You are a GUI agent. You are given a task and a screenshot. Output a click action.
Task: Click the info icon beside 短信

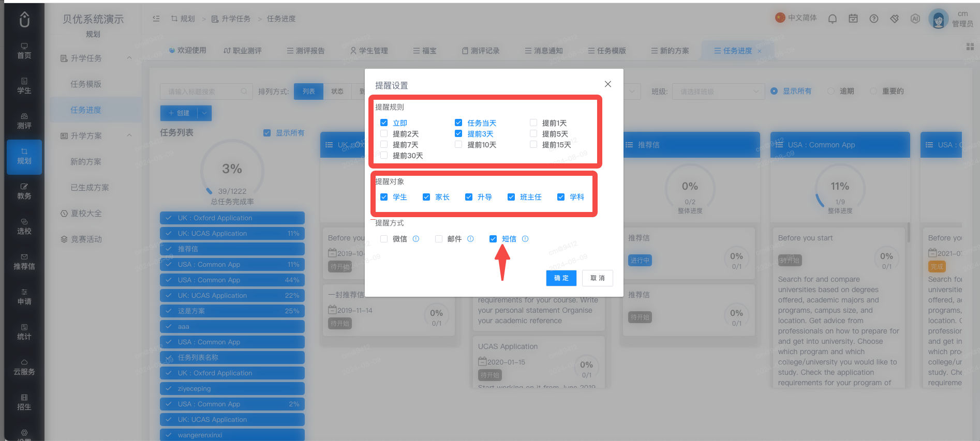pos(525,239)
